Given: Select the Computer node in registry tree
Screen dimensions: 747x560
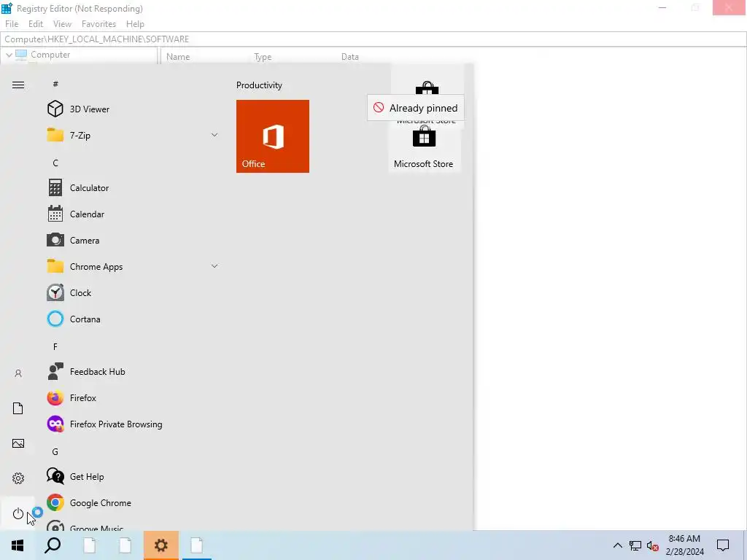Looking at the screenshot, I should pos(50,55).
